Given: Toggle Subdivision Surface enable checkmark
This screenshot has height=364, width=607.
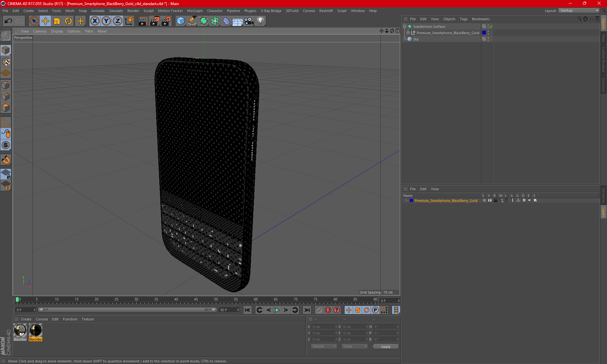Looking at the screenshot, I should click(491, 27).
